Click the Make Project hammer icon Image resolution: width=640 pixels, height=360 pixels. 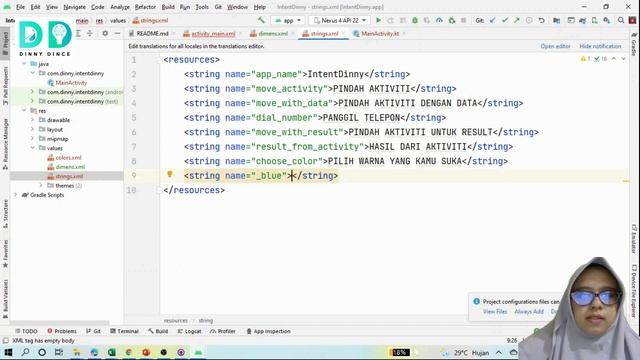[x=261, y=20]
